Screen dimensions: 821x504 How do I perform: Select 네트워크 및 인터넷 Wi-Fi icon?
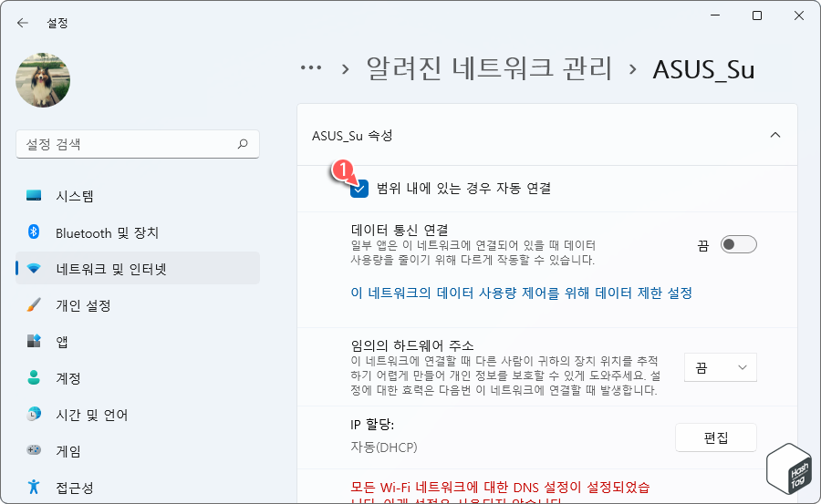click(34, 269)
